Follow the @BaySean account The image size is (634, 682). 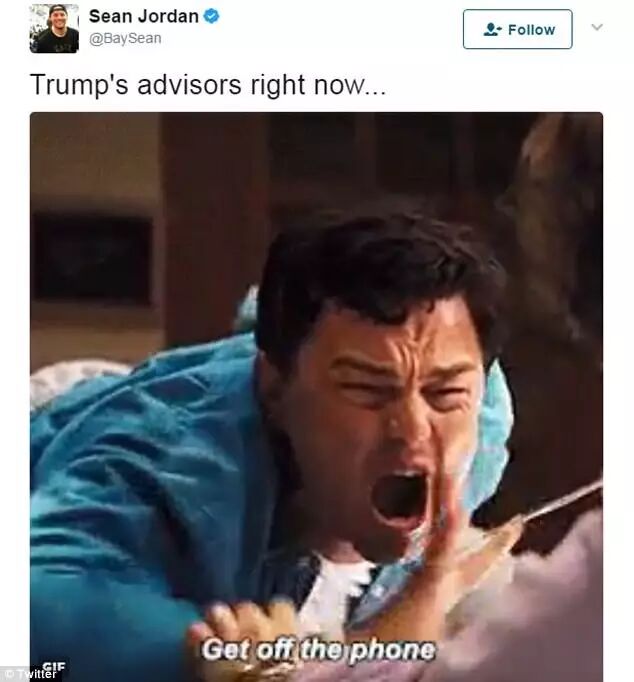point(517,29)
